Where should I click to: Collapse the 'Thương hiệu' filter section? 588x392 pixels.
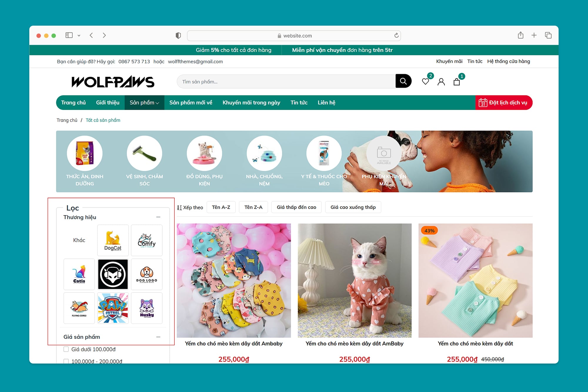[x=158, y=217]
